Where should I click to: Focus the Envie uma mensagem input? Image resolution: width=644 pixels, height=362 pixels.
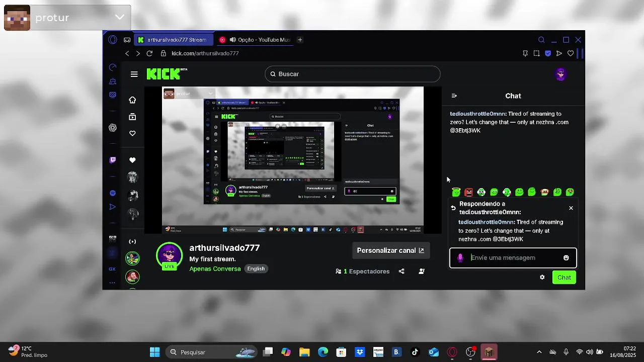pos(513,258)
